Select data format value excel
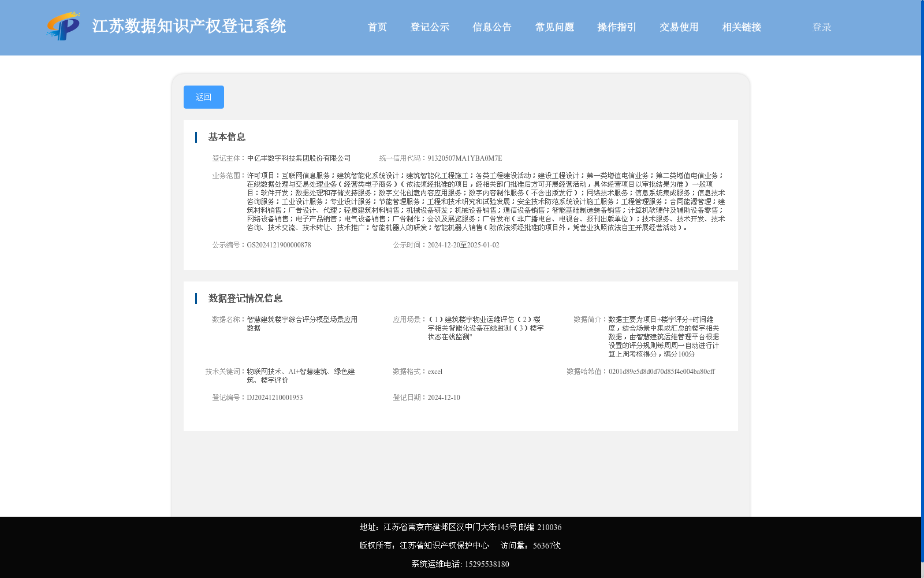 coord(435,372)
